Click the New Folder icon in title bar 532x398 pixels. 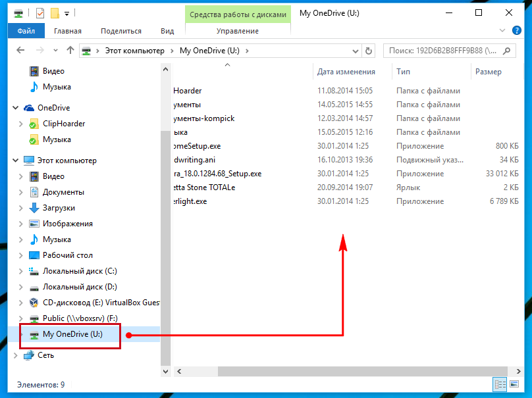pos(55,12)
